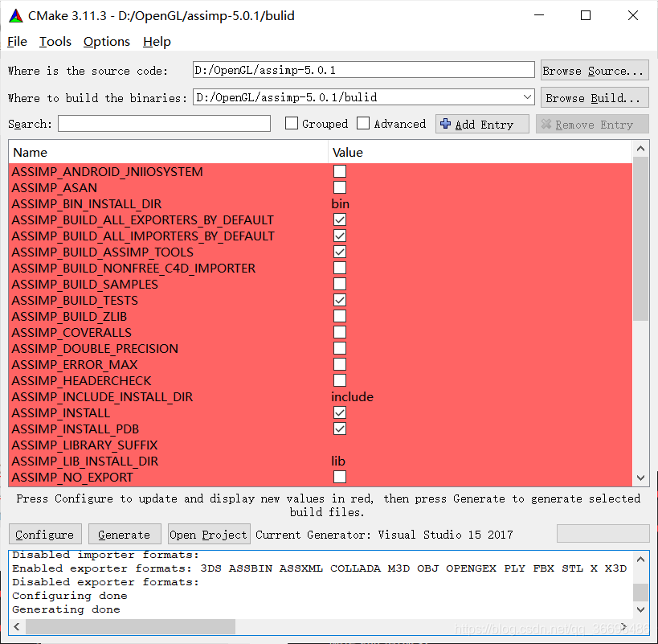The height and width of the screenshot is (644, 658).
Task: Click the cache list scroll down arrow
Action: (x=640, y=478)
